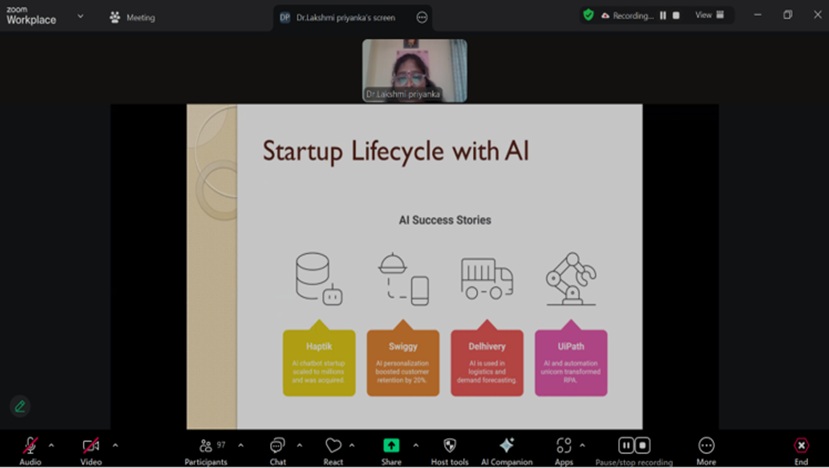This screenshot has width=829, height=468.
Task: Launch the AI Companion
Action: pyautogui.click(x=506, y=446)
